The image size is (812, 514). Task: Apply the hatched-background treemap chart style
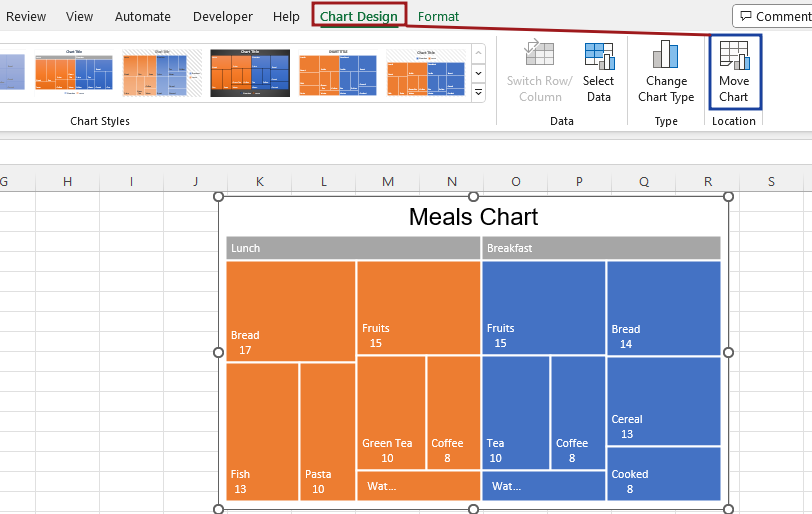point(162,73)
